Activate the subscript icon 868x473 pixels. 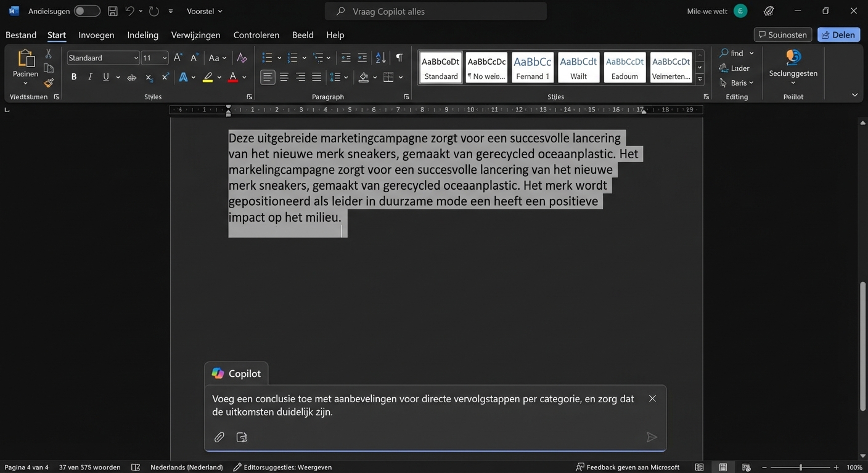(x=148, y=77)
